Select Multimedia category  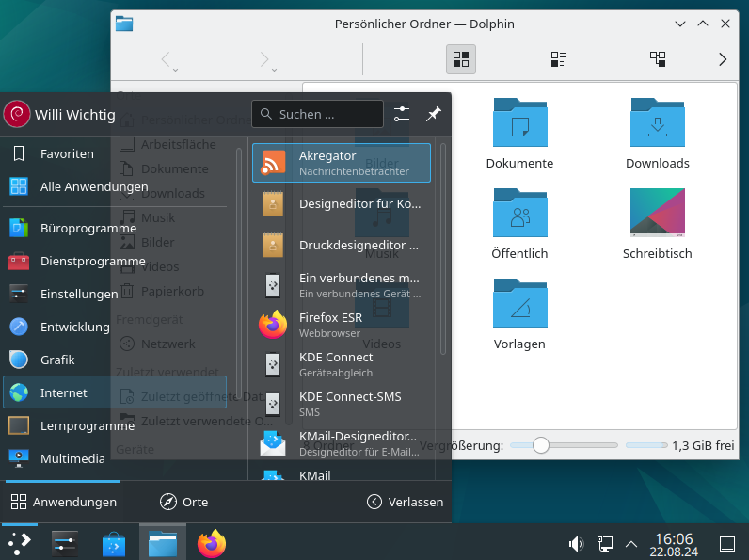click(115, 458)
